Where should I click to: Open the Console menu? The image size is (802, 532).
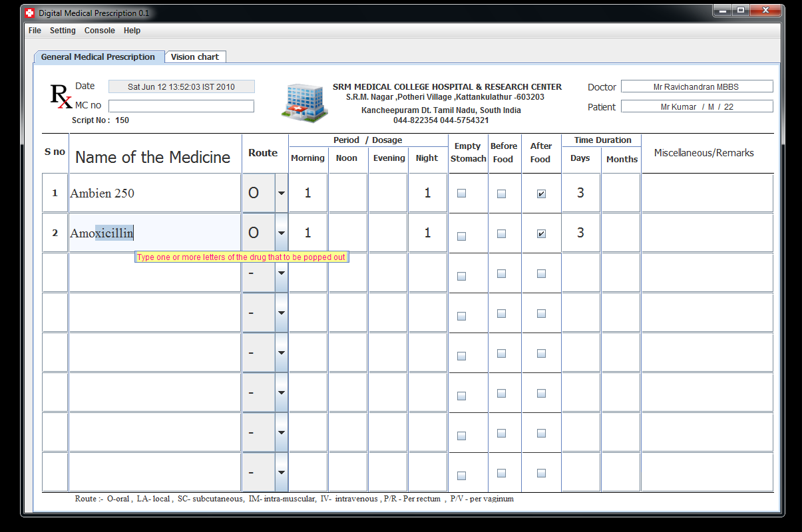pos(99,30)
